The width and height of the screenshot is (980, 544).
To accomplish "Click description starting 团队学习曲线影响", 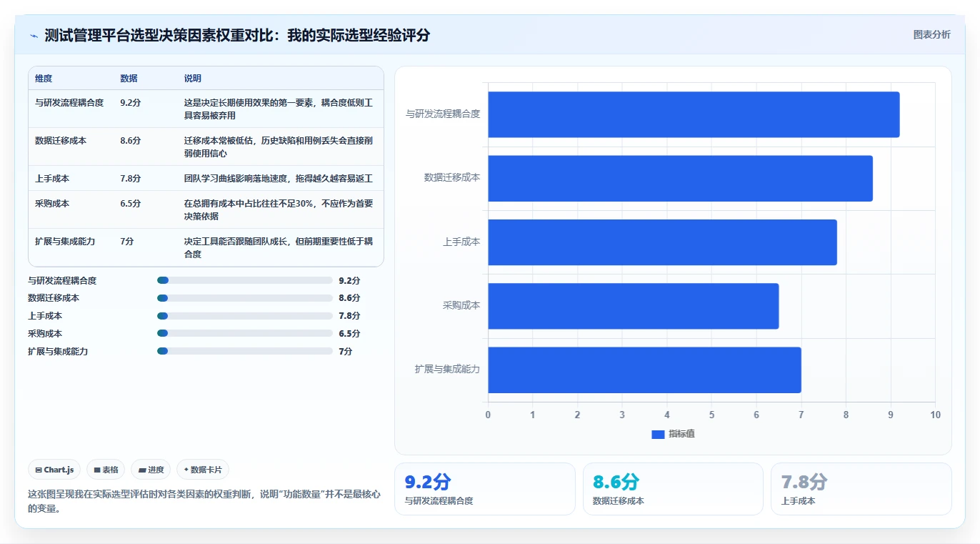I will tap(279, 178).
